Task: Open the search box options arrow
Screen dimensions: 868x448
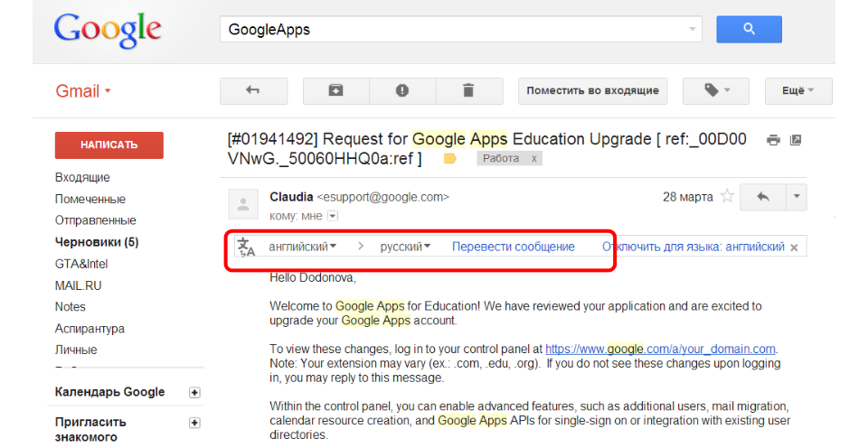Action: click(692, 29)
